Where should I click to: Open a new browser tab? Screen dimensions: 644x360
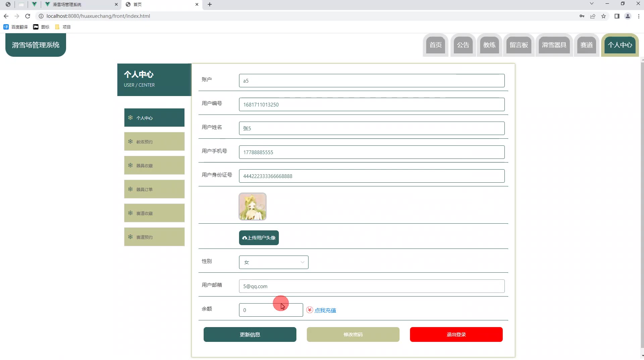tap(210, 4)
